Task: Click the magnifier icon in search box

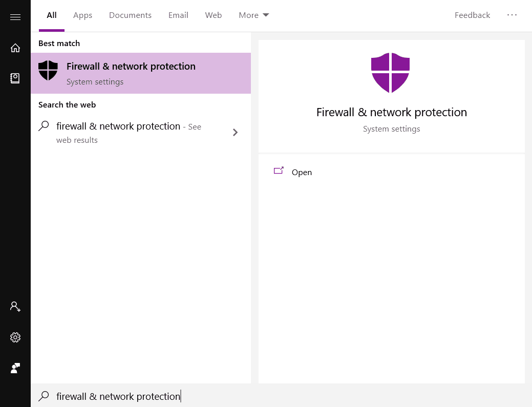Action: coord(44,396)
